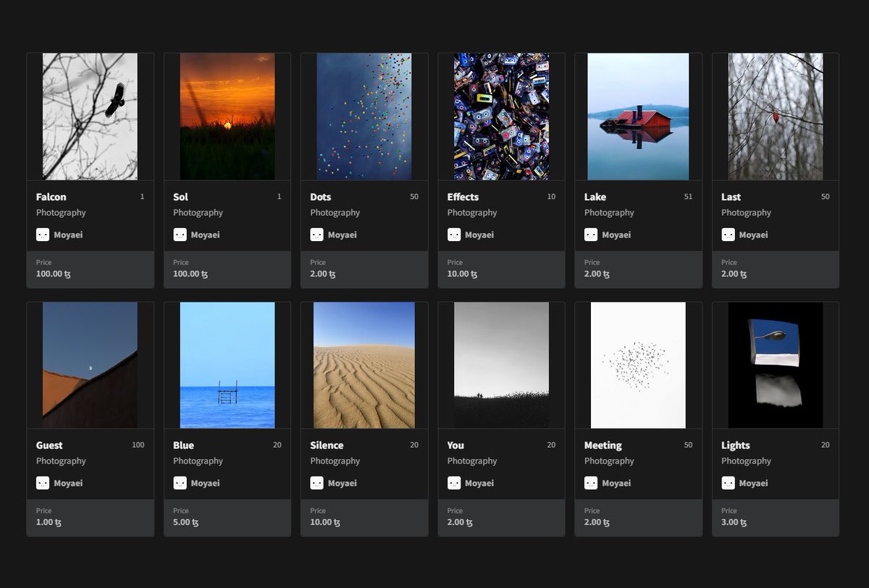This screenshot has width=869, height=588.
Task: Click Moyaei avatar icon on Meeting card
Action: [x=591, y=483]
